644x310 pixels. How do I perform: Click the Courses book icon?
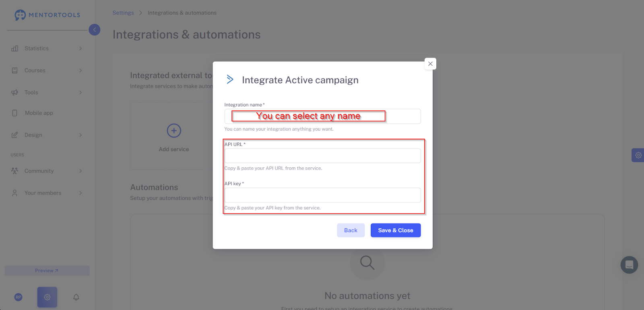(15, 71)
